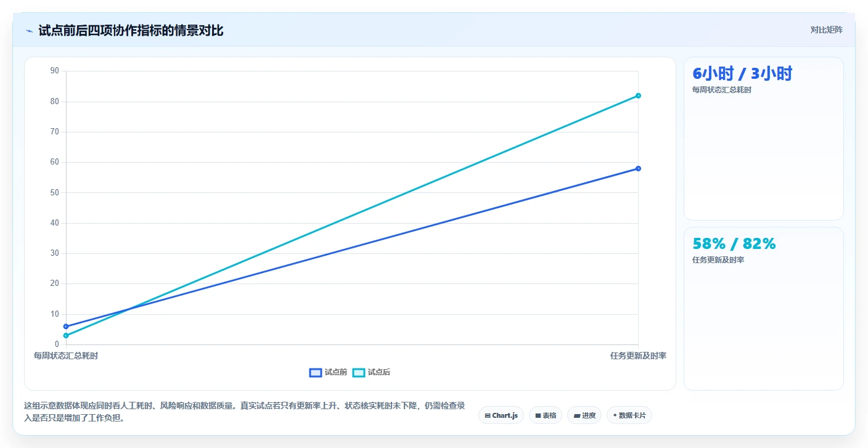Click the description paragraph starting with 这组示意数据

click(245, 412)
